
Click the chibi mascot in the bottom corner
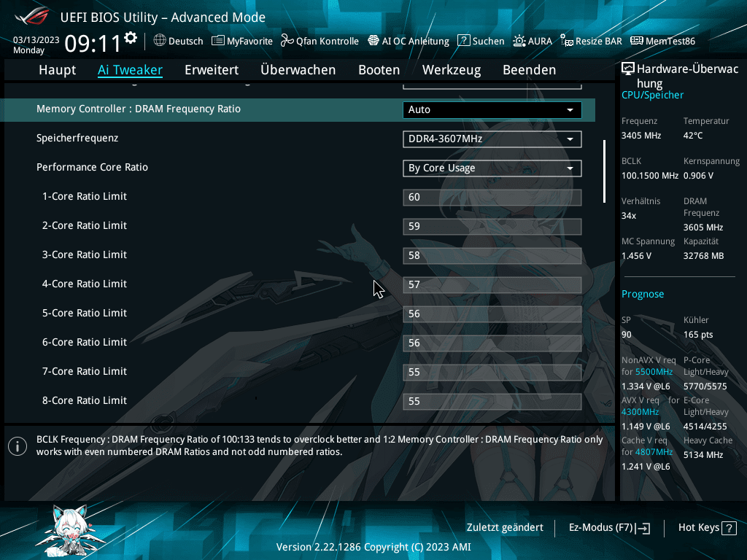click(71, 530)
